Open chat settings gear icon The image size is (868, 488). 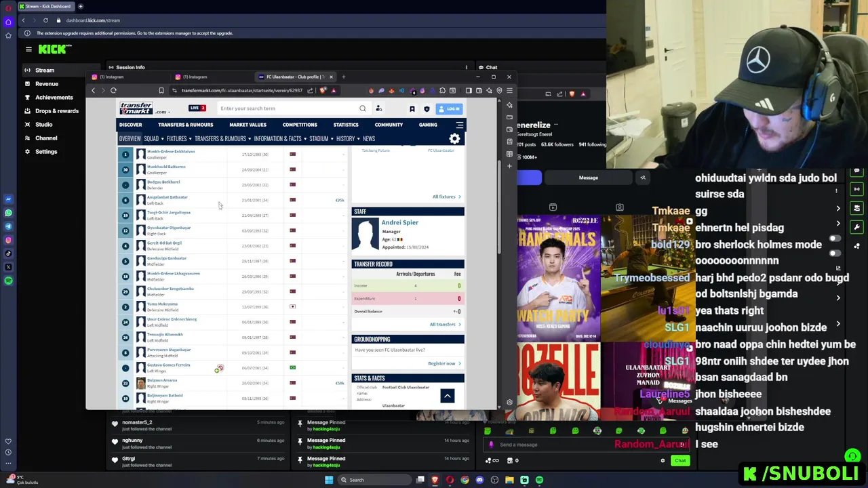(x=663, y=460)
